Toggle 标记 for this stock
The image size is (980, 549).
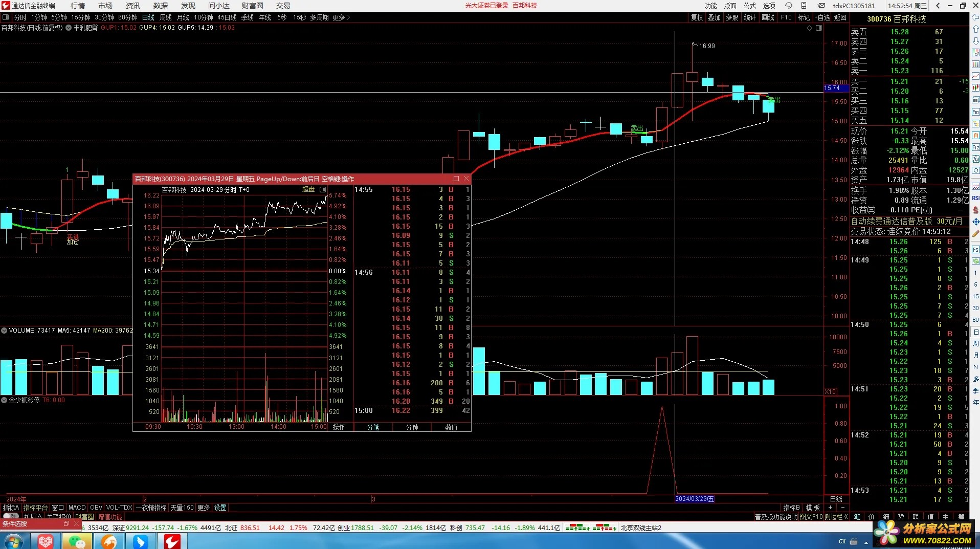click(x=804, y=17)
